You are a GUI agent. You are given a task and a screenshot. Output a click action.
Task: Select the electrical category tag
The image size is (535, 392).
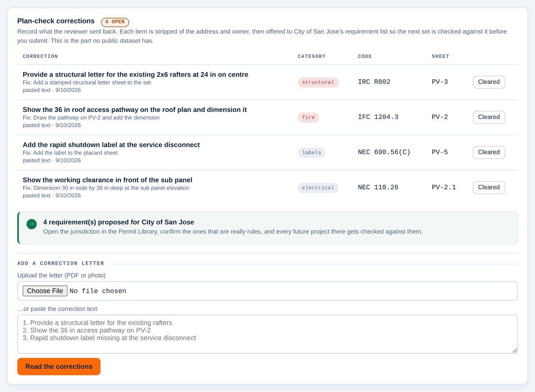pyautogui.click(x=318, y=188)
